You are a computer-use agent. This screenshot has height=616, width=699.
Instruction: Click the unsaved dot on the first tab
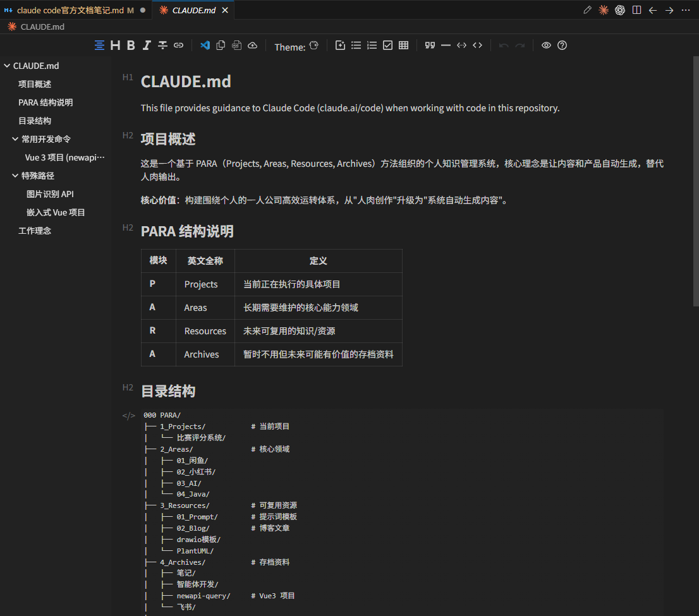pyautogui.click(x=143, y=10)
